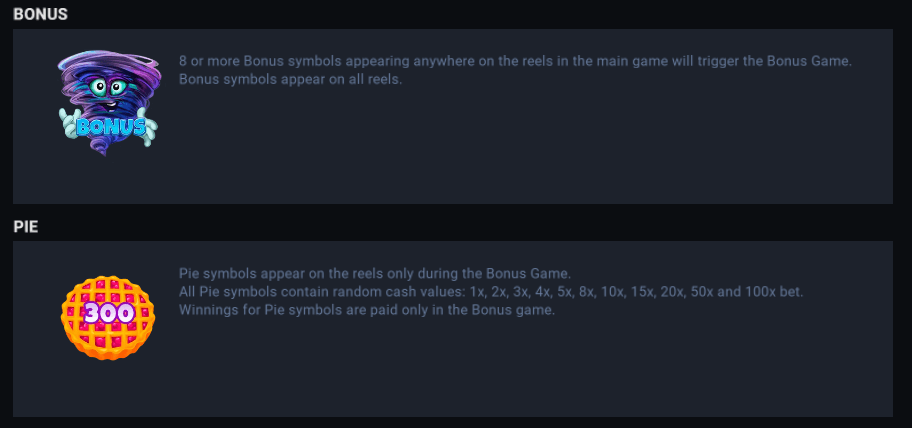Click 'Winnings for Pie symbols are paid' line
This screenshot has width=912, height=428.
366,310
